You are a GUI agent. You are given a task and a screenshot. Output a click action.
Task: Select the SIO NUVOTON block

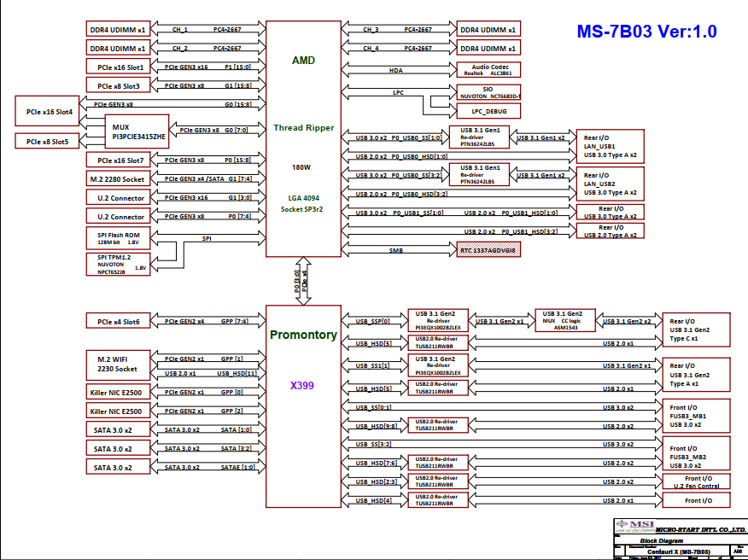[x=489, y=92]
